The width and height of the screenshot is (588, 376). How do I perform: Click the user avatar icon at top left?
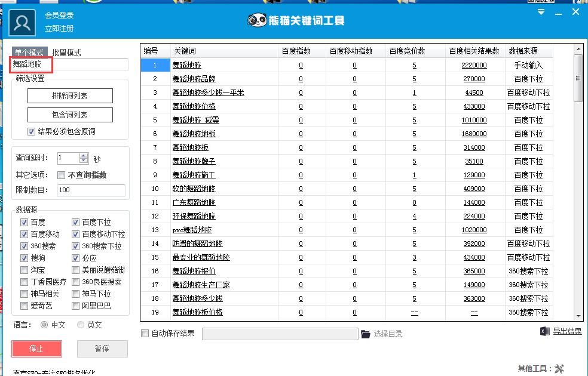22,22
